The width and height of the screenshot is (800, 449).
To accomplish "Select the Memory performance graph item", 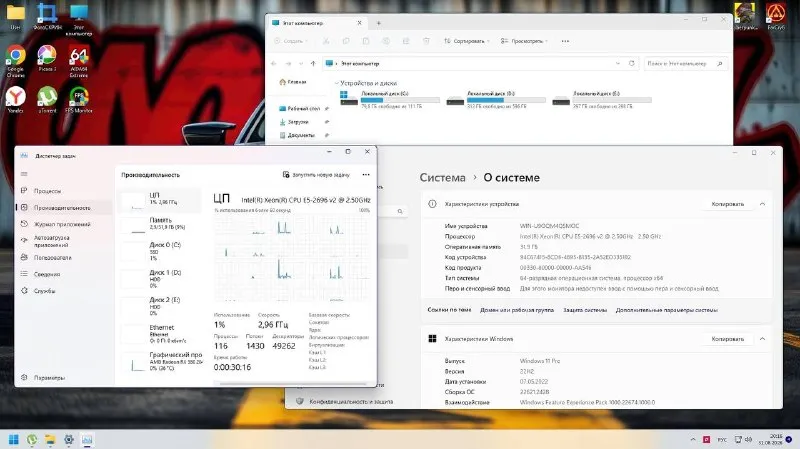I will 160,223.
